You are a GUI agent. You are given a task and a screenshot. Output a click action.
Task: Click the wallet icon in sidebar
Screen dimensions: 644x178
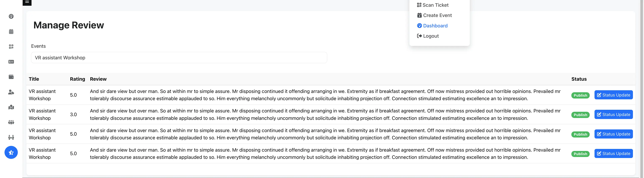(x=11, y=77)
